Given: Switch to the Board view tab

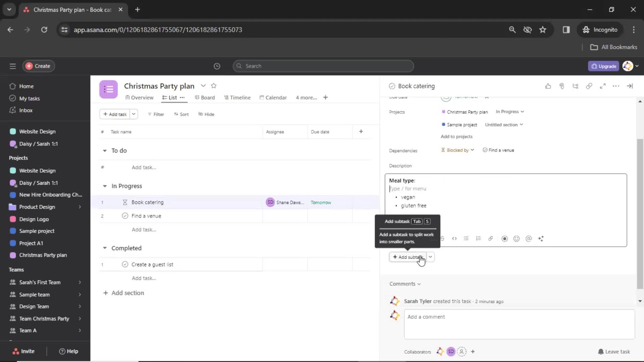Looking at the screenshot, I should [207, 97].
